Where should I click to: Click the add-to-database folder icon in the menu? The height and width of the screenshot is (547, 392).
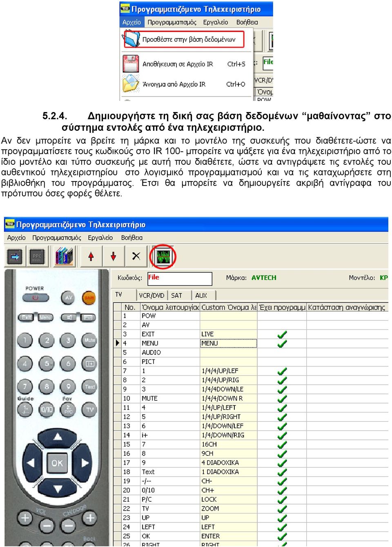[131, 39]
